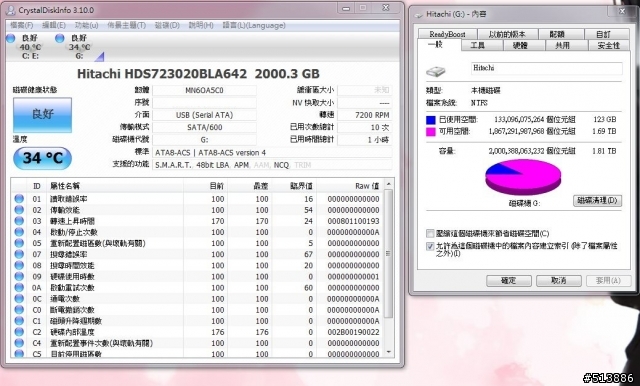This screenshot has width=640, height=386.
Task: Click the attribute list scrollbar up arrow
Action: pos(389,184)
